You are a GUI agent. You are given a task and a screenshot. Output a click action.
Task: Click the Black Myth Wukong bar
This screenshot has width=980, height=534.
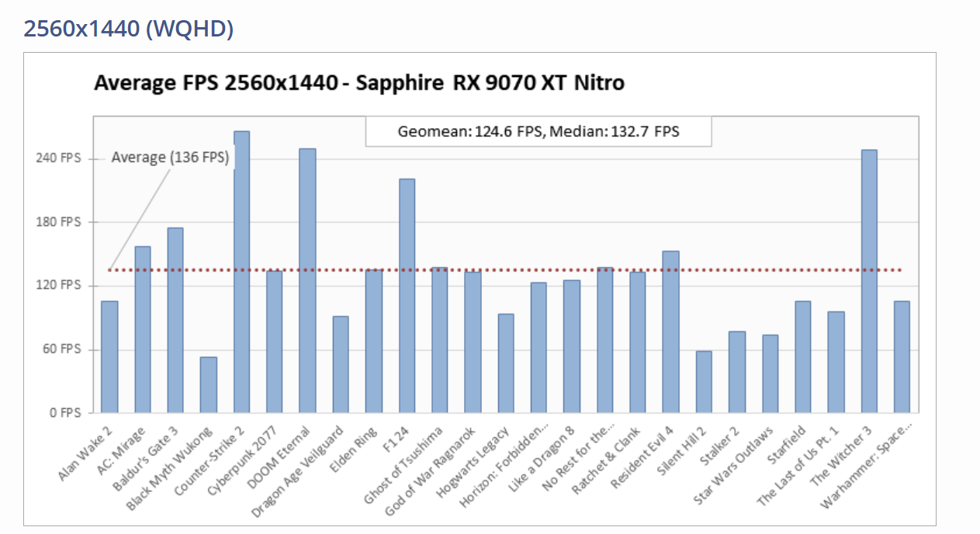[x=209, y=385]
